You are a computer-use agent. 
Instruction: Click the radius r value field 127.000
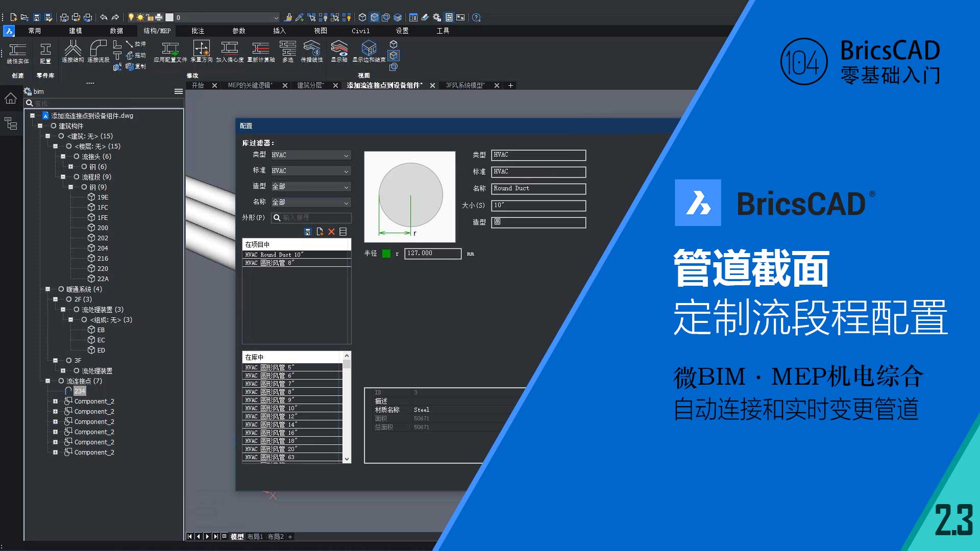[x=432, y=254]
